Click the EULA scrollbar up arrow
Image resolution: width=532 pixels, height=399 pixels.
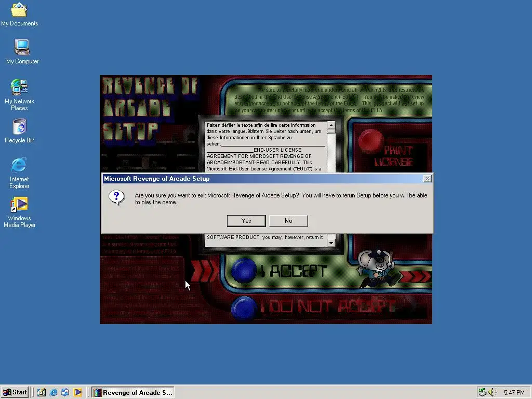click(x=331, y=125)
